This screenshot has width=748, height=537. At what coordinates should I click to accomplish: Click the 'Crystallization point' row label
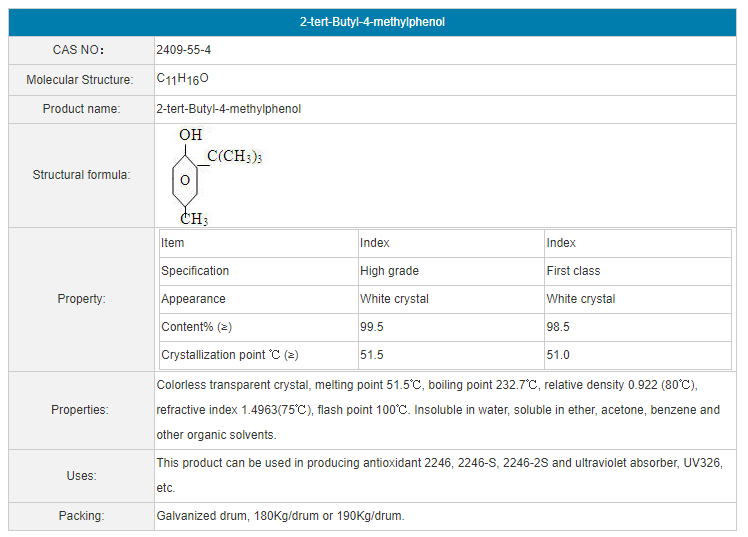[x=229, y=355]
